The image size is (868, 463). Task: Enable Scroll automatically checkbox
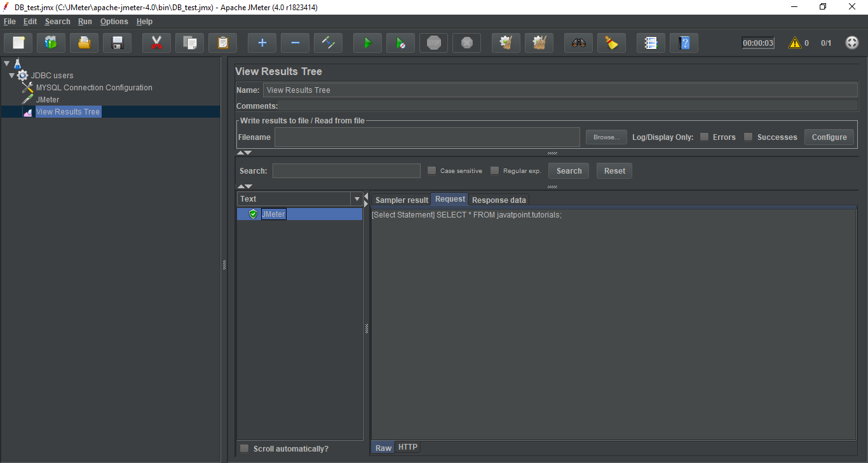point(245,448)
